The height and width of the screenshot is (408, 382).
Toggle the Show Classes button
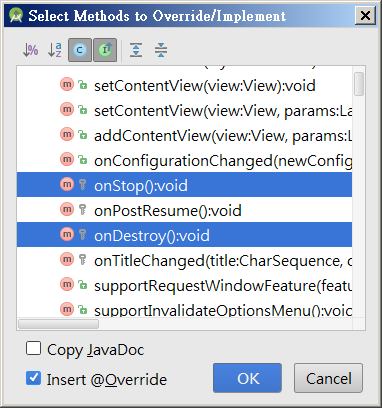(x=80, y=50)
